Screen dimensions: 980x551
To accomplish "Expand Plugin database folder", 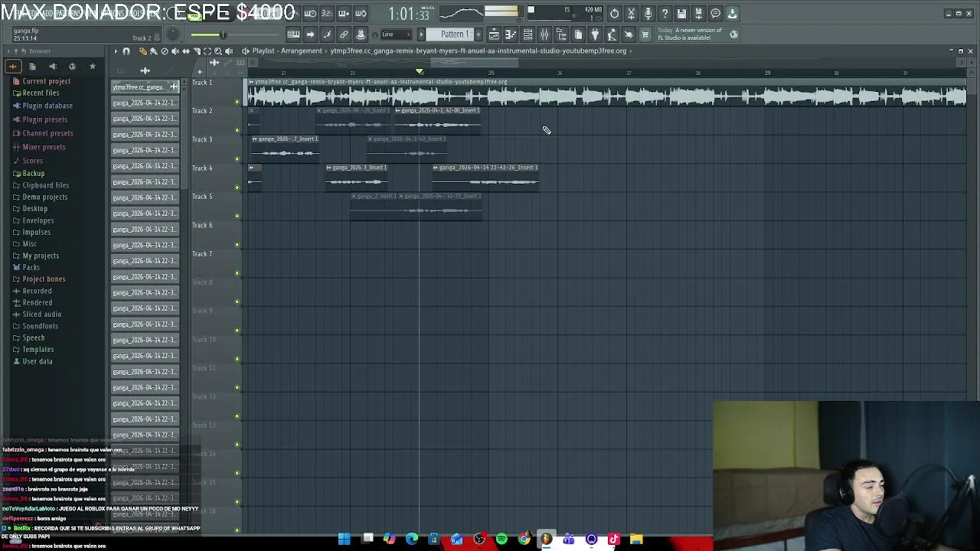I will (x=42, y=106).
